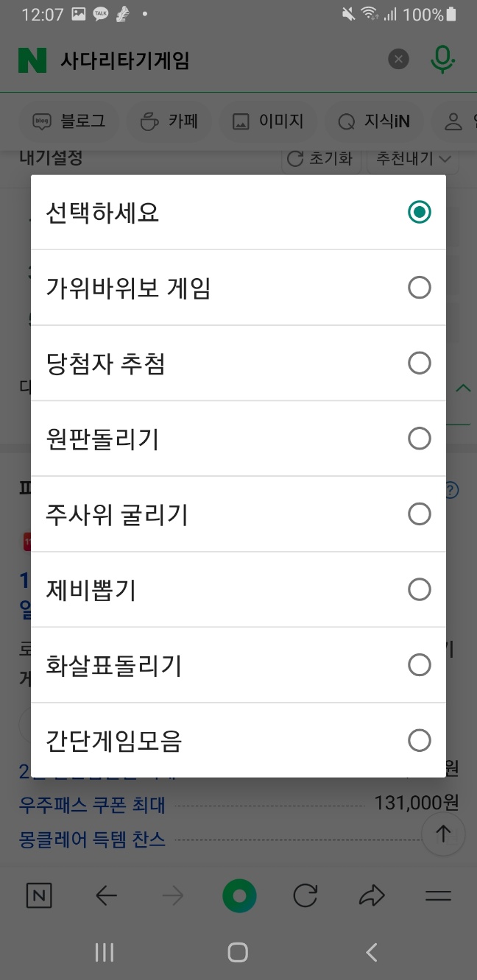Tap the microphone voice search icon
477x980 pixels.
tap(442, 60)
